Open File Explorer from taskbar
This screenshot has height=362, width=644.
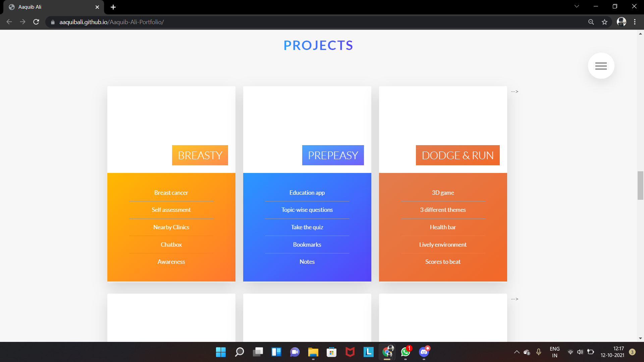pyautogui.click(x=313, y=352)
